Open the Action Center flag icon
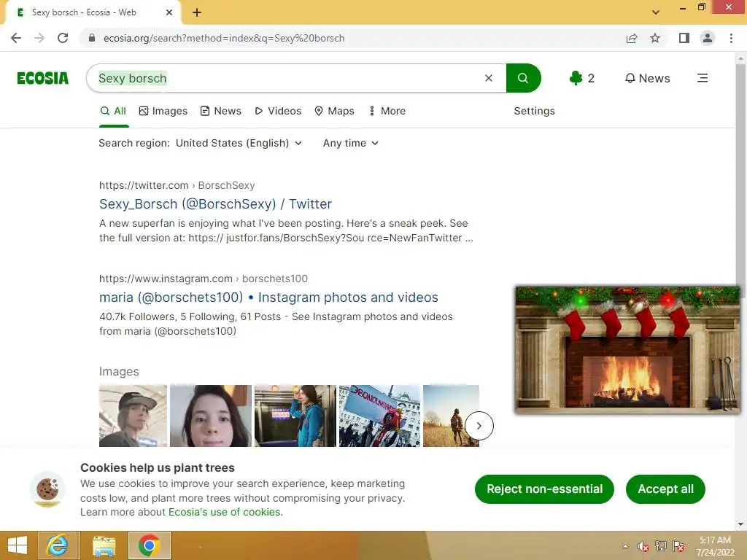Image resolution: width=747 pixels, height=560 pixels. pos(678,547)
